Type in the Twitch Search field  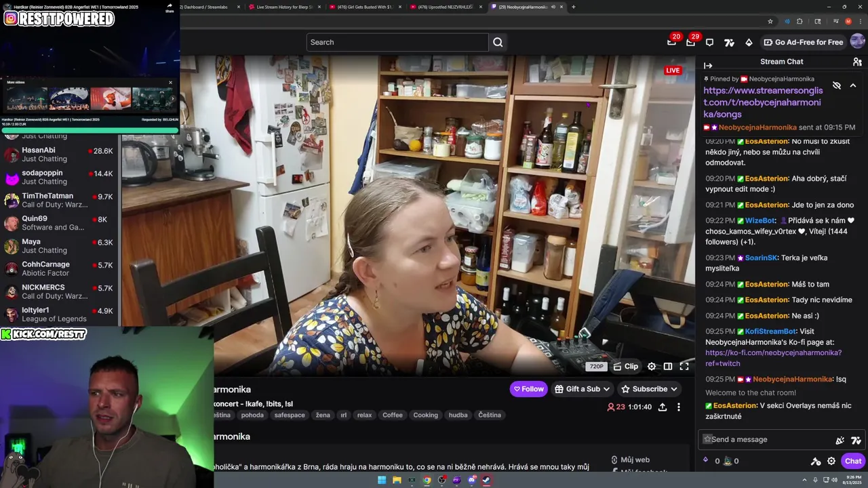point(397,42)
